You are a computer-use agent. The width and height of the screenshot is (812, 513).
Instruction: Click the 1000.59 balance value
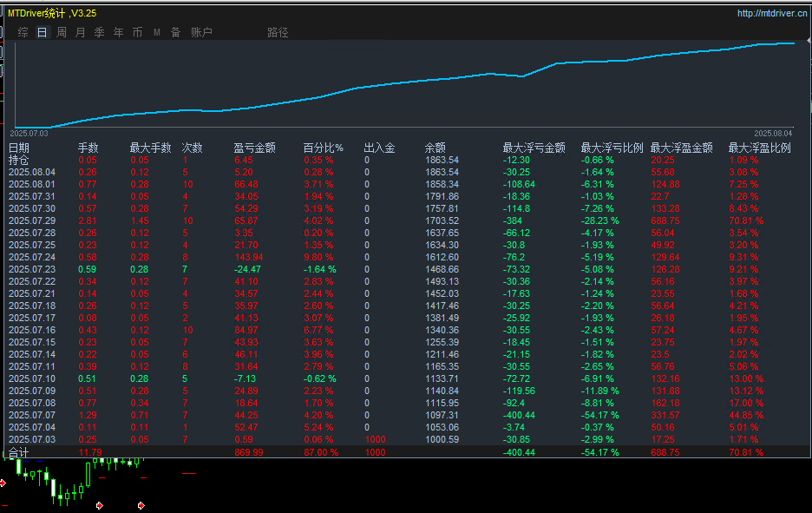(442, 439)
